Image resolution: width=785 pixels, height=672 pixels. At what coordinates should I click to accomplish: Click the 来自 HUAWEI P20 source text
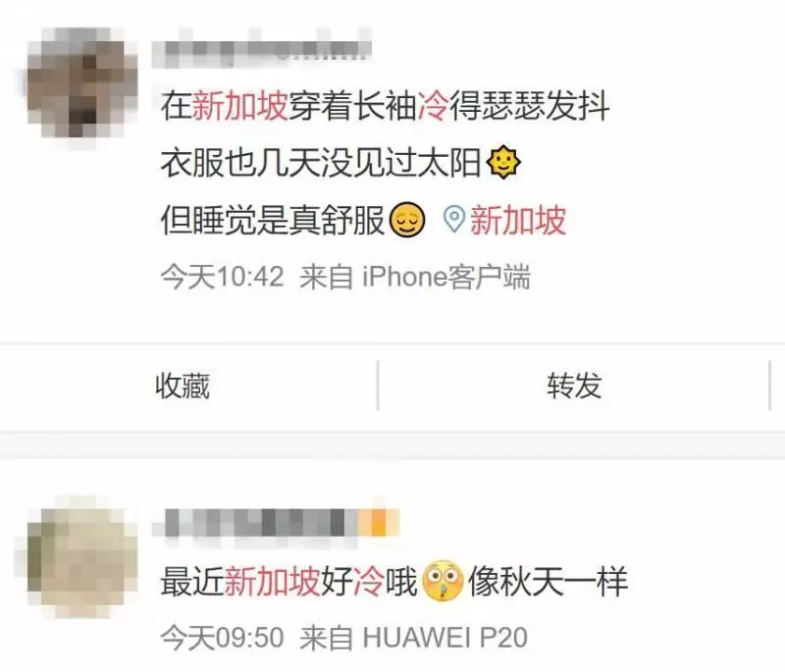pyautogui.click(x=413, y=638)
